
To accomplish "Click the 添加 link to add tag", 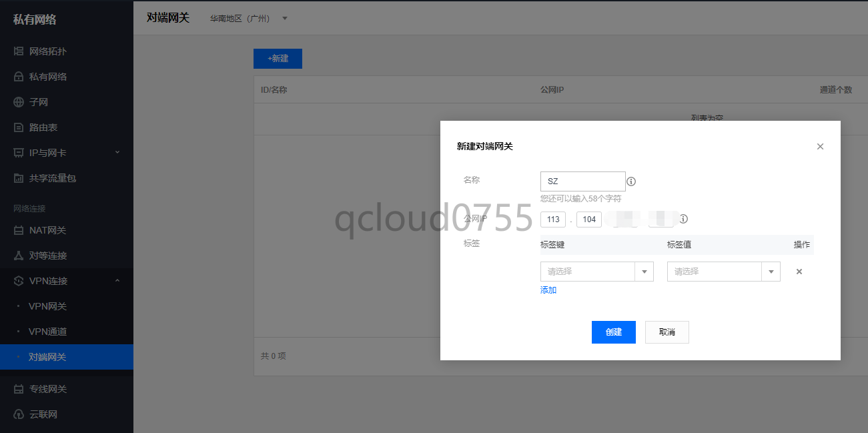I will pyautogui.click(x=548, y=290).
